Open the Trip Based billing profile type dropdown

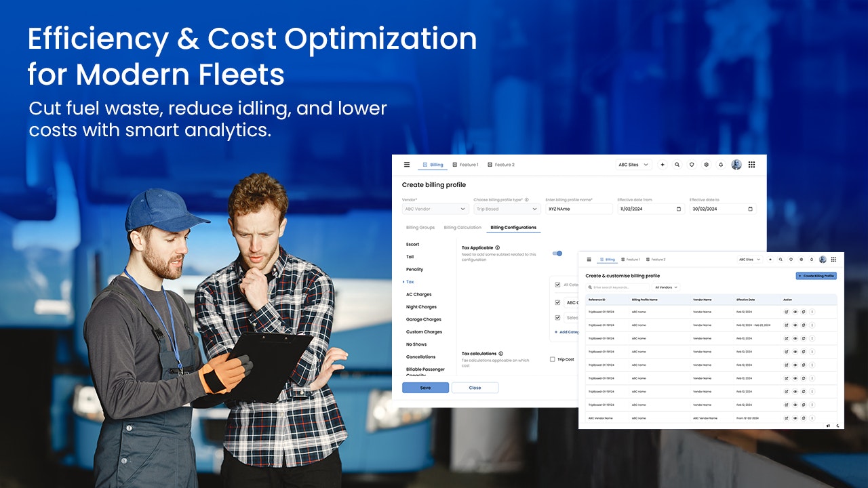[507, 209]
